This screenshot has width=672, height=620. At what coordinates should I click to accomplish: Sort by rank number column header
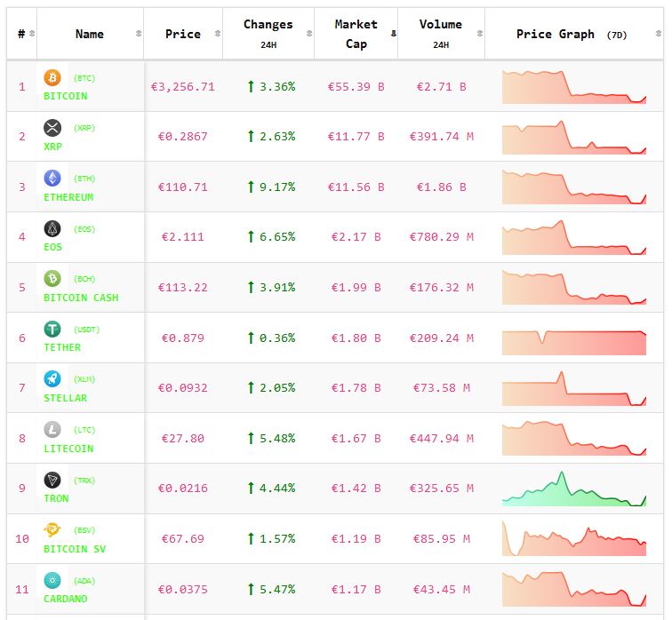[x=21, y=34]
